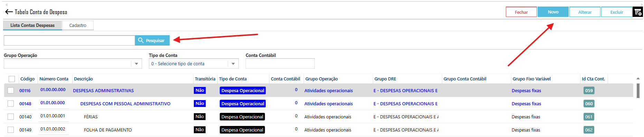
Task: Click the Não badge in the FÉRIAS row
Action: (x=200, y=117)
